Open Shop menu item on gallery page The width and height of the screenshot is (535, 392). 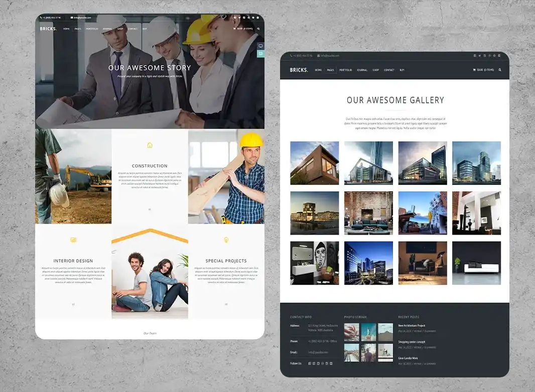376,70
